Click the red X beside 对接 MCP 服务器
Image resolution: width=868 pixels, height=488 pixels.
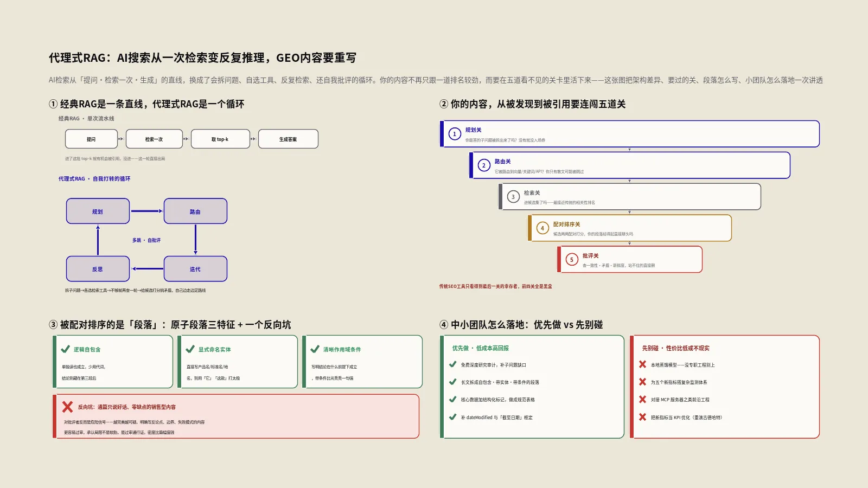pyautogui.click(x=643, y=399)
